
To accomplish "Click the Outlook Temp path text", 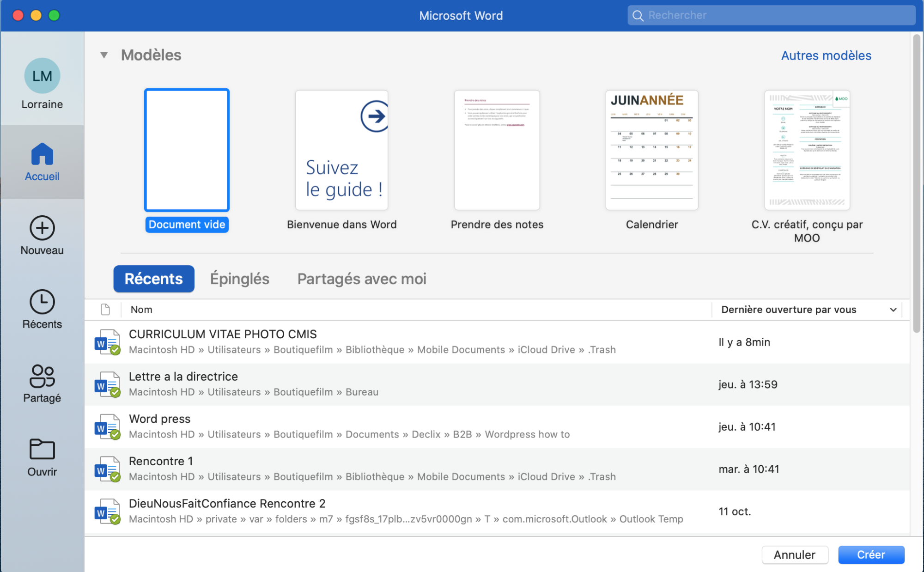I will pyautogui.click(x=651, y=519).
